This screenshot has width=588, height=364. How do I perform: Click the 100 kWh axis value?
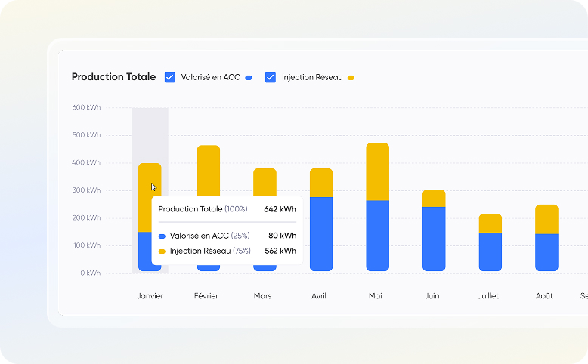pos(87,245)
